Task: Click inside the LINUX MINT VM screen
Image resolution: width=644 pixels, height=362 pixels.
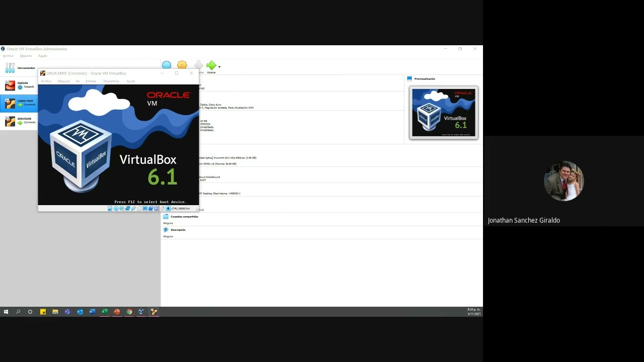Action: (x=118, y=145)
